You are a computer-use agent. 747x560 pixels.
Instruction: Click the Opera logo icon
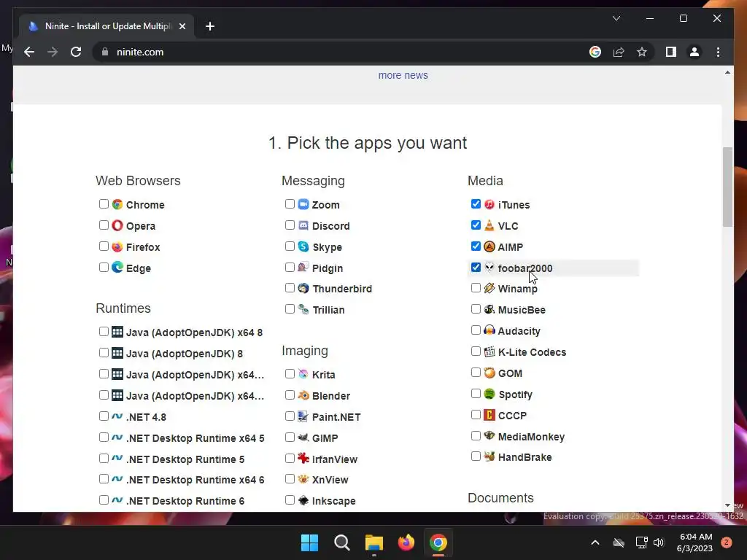[x=117, y=225]
